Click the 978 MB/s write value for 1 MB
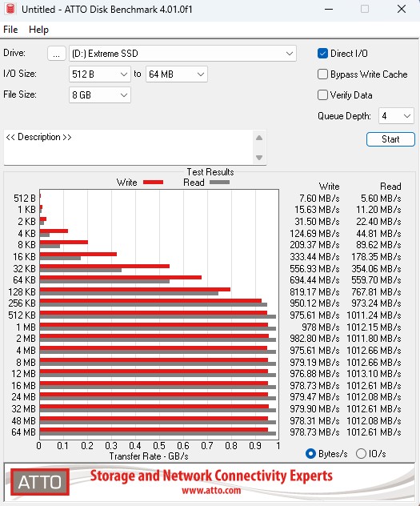 click(321, 327)
